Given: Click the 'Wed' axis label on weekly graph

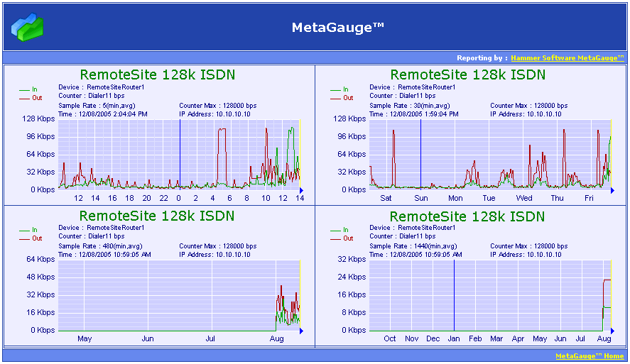Looking at the screenshot, I should click(x=524, y=198).
